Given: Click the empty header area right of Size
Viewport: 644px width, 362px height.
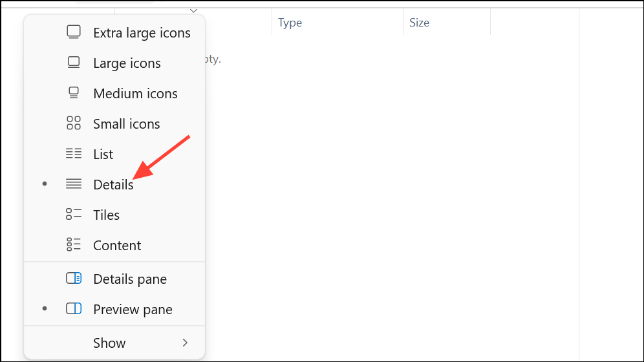Looking at the screenshot, I should coord(534,23).
